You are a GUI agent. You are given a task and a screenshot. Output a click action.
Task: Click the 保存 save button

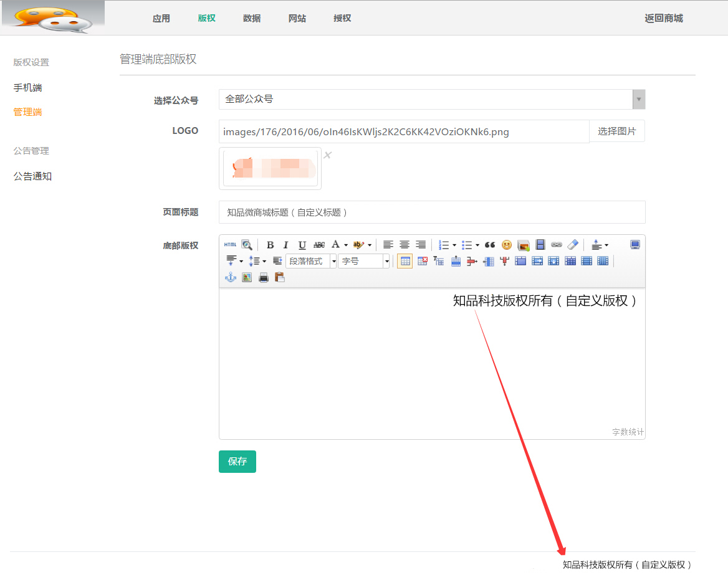(x=237, y=462)
